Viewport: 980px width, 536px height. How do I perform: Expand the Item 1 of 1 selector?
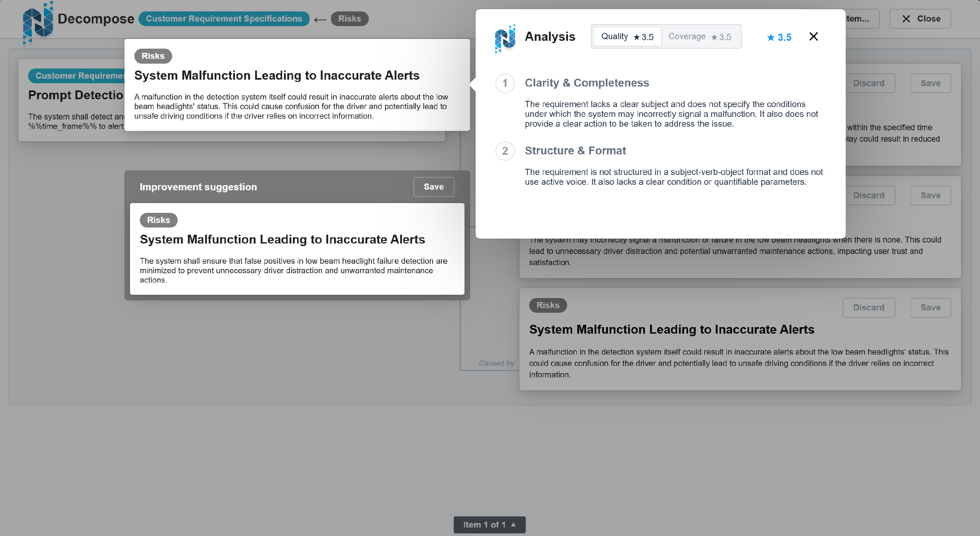[489, 525]
